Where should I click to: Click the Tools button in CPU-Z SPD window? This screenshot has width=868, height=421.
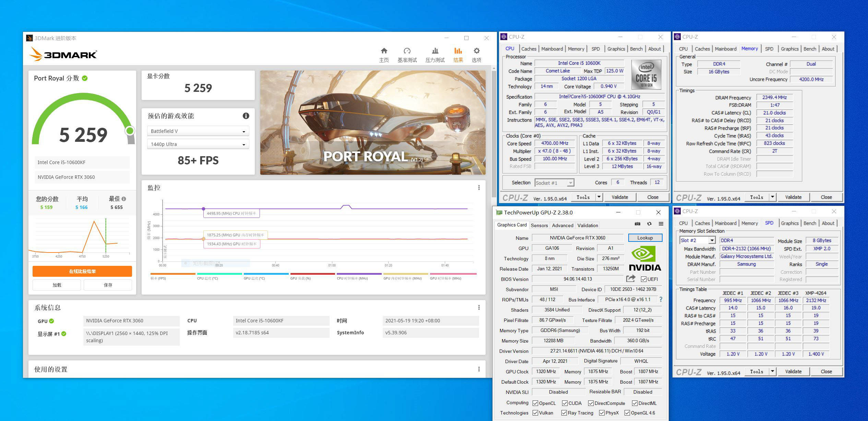[757, 371]
